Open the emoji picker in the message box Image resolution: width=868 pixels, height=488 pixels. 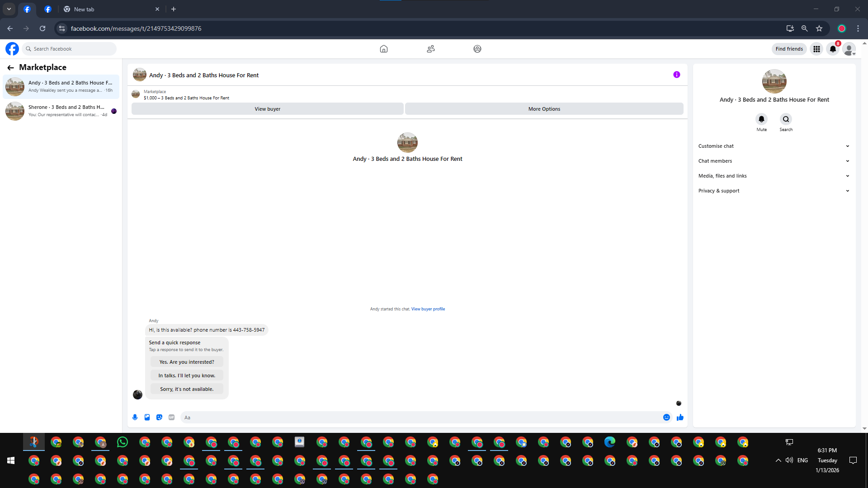[x=666, y=417]
